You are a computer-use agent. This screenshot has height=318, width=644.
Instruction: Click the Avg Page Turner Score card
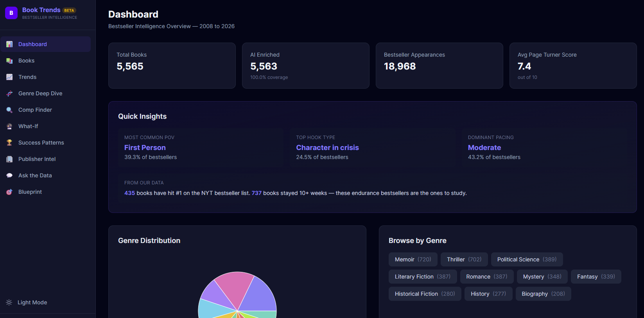(x=573, y=66)
